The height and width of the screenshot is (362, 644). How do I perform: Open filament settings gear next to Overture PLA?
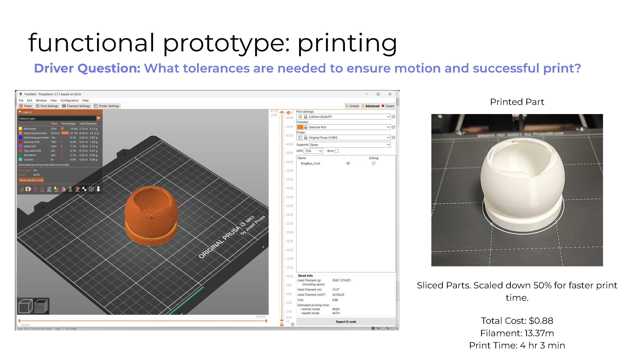(393, 127)
